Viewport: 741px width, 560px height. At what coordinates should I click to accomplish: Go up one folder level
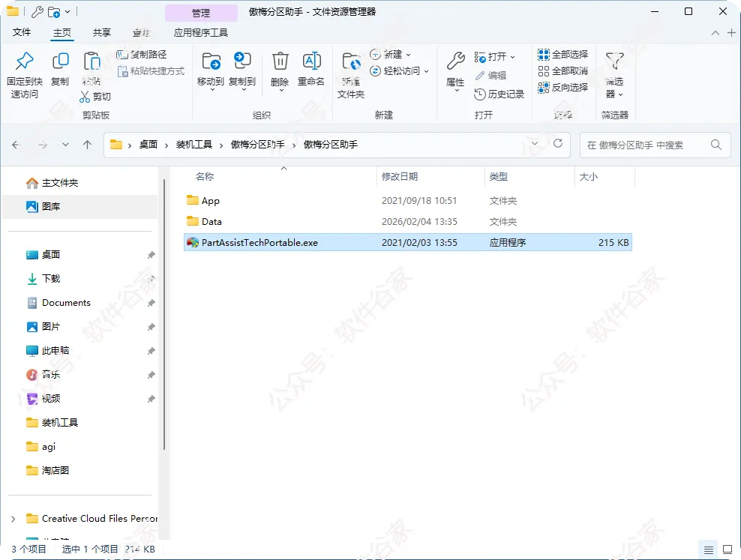88,145
